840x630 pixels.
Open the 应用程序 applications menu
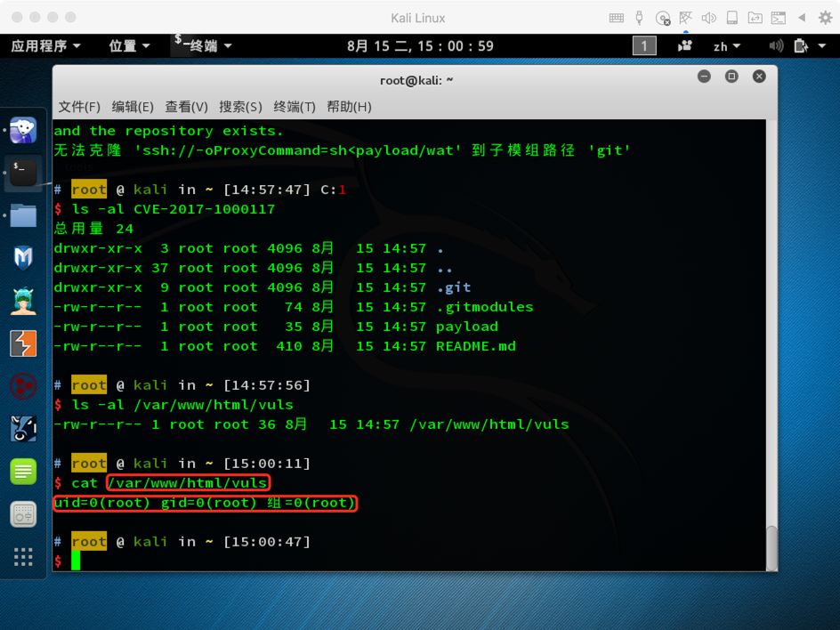[x=45, y=46]
